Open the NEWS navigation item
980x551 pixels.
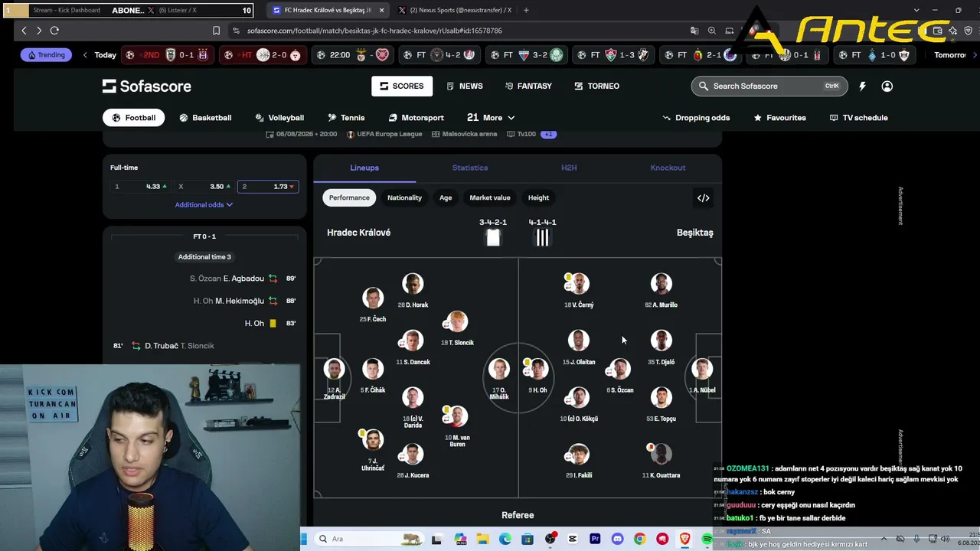click(x=465, y=86)
